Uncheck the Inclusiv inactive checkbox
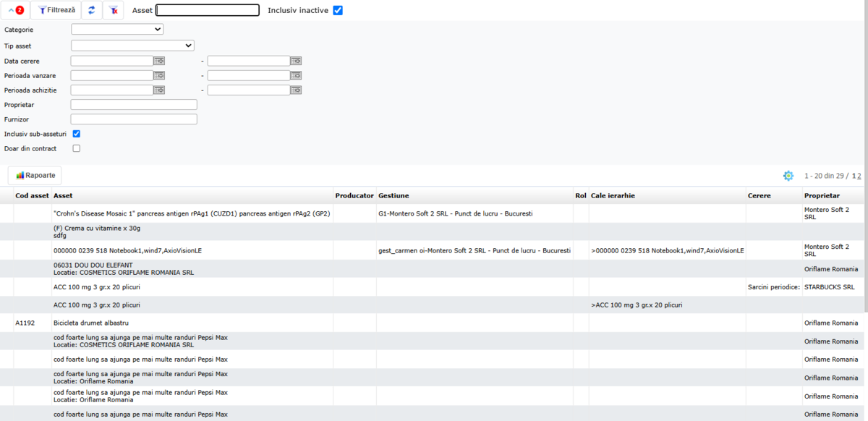Viewport: 868px width, 421px height. (x=338, y=11)
